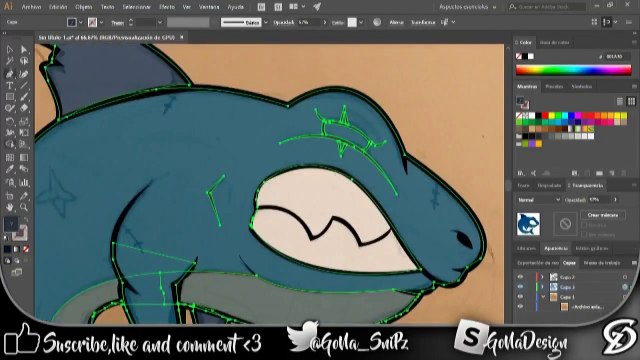Image resolution: width=640 pixels, height=360 pixels.
Task: Open the Básico brush definition dropdown
Action: click(x=266, y=22)
